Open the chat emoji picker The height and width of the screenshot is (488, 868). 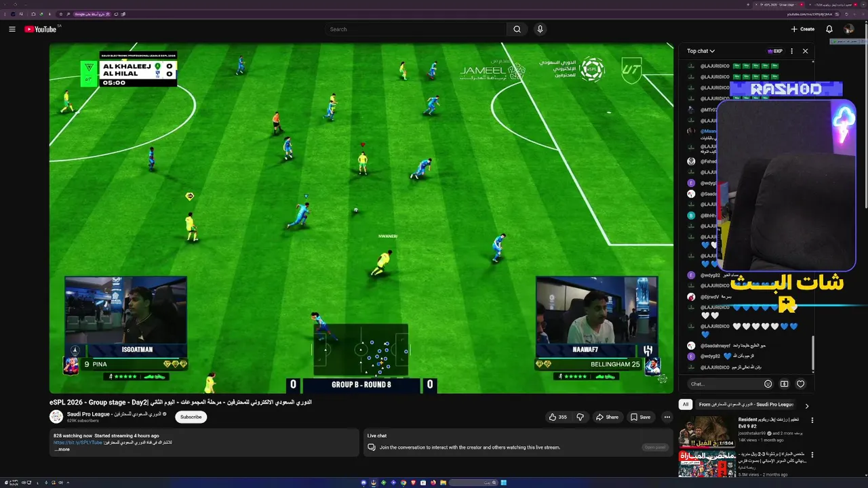pos(768,384)
